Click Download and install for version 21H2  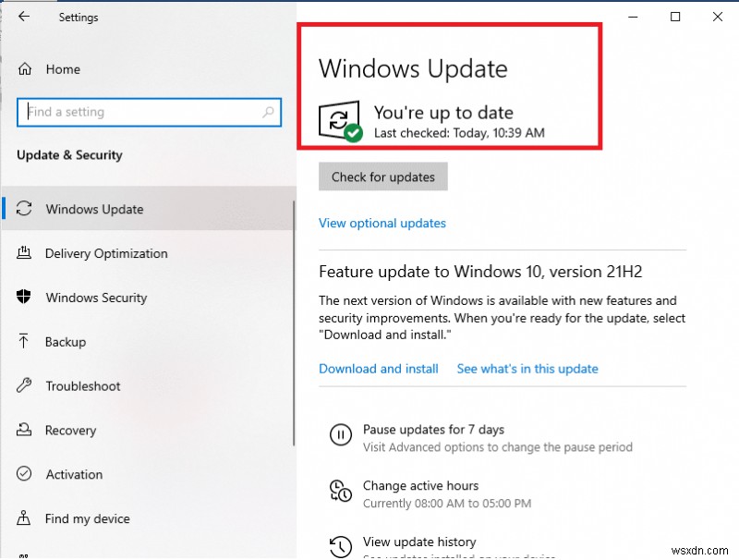(378, 369)
